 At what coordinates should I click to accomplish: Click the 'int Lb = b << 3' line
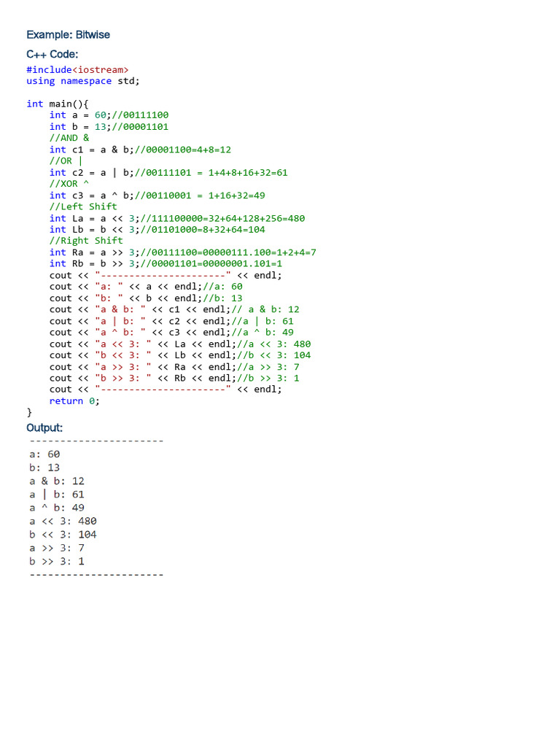pyautogui.click(x=157, y=230)
